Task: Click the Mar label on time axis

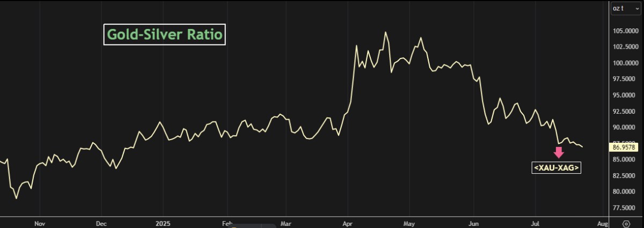Action: tap(286, 223)
